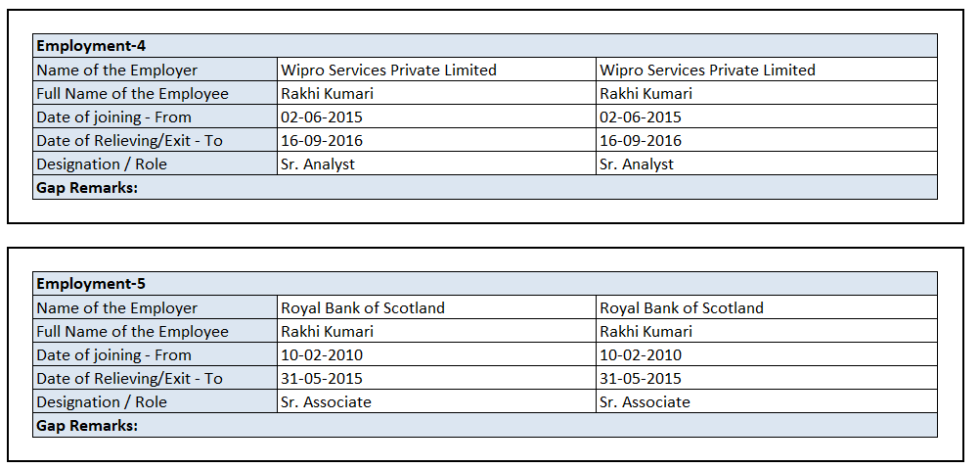The height and width of the screenshot is (468, 980).
Task: Click the first Sr. Analyst cell
Action: click(318, 164)
